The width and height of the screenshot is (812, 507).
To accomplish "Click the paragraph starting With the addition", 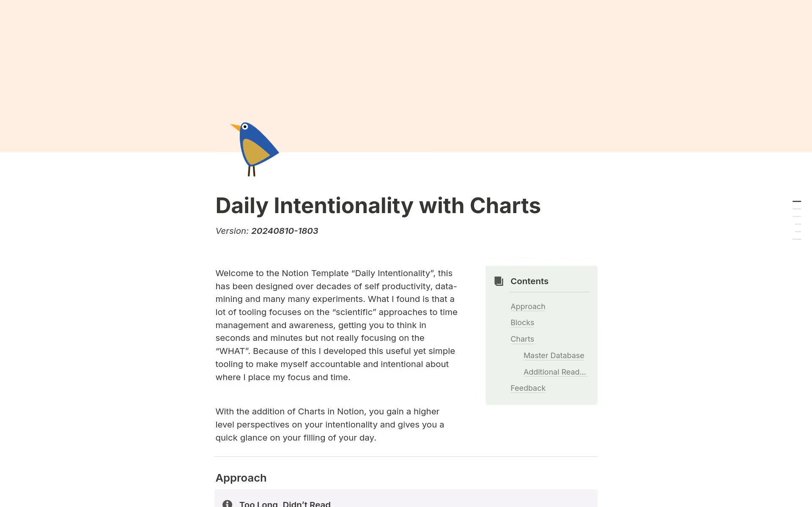I will click(330, 425).
